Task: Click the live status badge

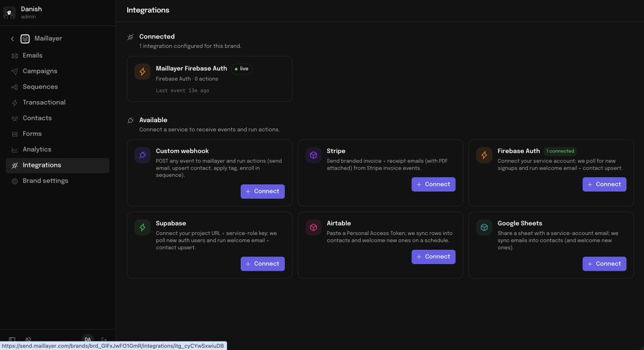Action: click(x=241, y=69)
